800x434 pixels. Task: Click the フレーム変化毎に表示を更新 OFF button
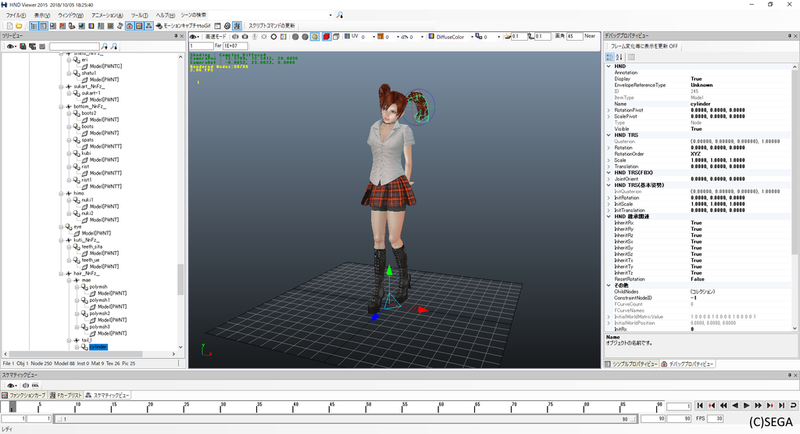pyautogui.click(x=644, y=46)
